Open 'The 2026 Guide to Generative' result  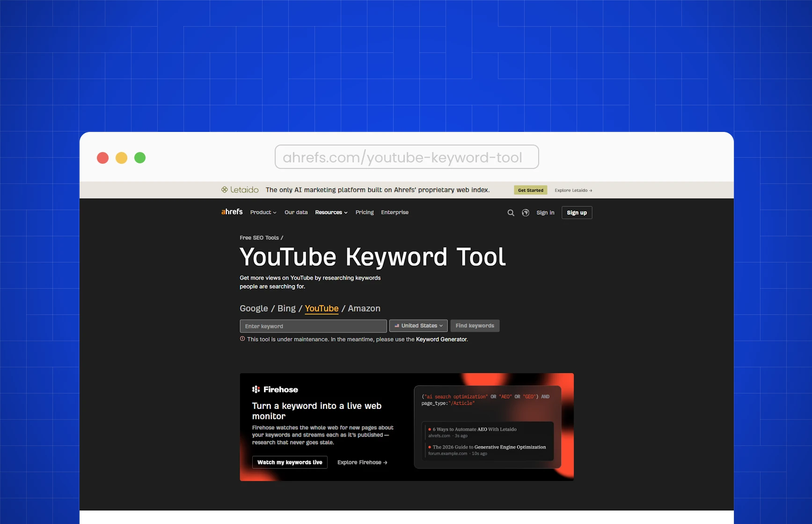(x=489, y=447)
